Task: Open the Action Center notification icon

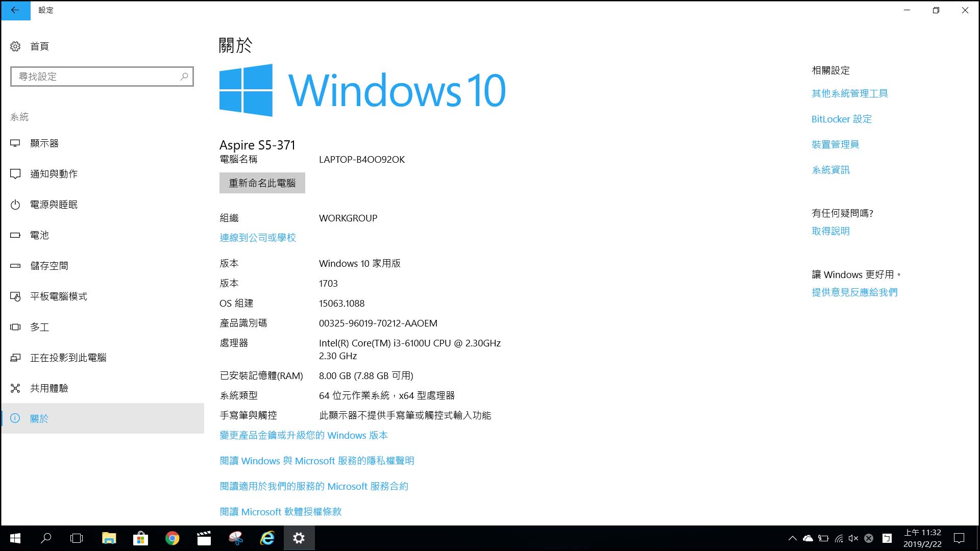Action: 959,538
